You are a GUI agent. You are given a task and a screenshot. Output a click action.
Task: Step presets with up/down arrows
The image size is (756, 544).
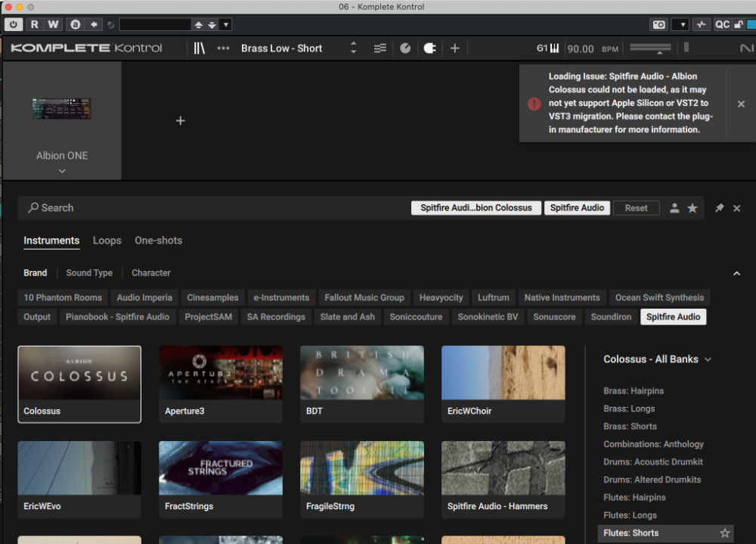pos(353,48)
